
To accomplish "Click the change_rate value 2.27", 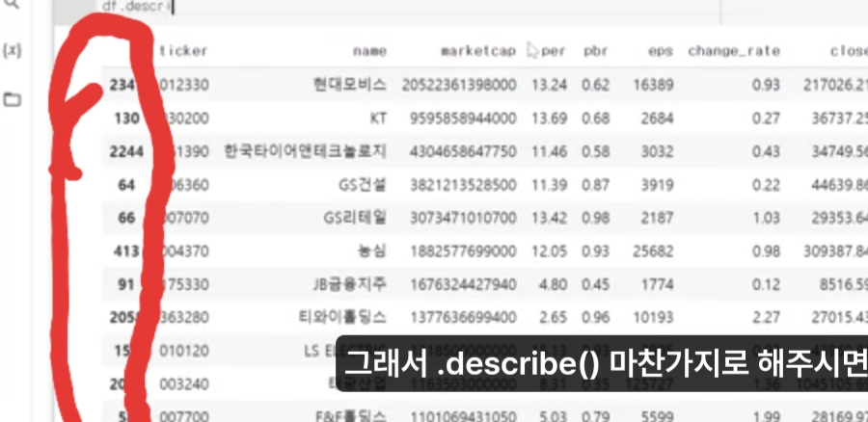I will click(x=766, y=318).
